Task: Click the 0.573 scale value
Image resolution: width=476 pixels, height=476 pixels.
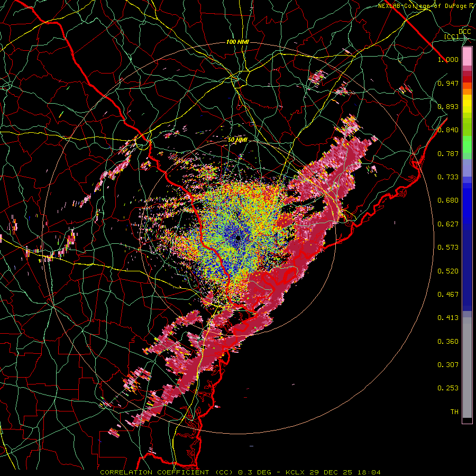Action: tap(448, 248)
